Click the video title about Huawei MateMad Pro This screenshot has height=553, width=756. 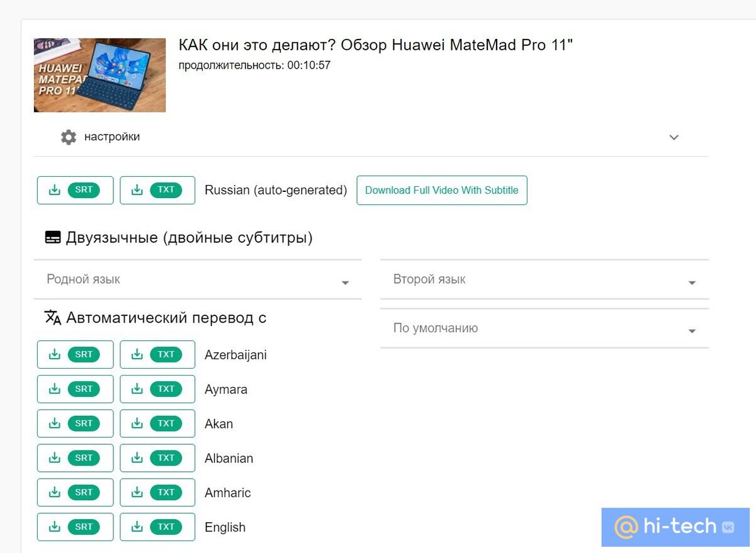(x=376, y=45)
